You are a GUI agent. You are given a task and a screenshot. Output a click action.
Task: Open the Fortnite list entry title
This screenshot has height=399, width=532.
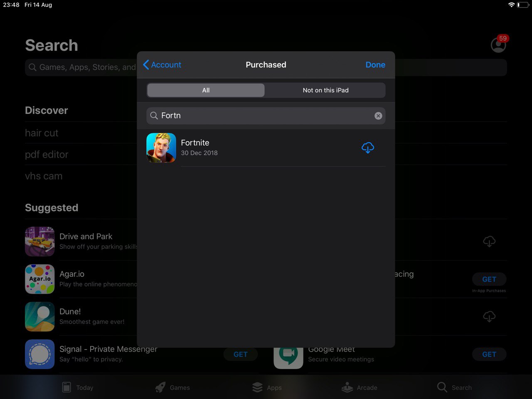click(x=195, y=143)
